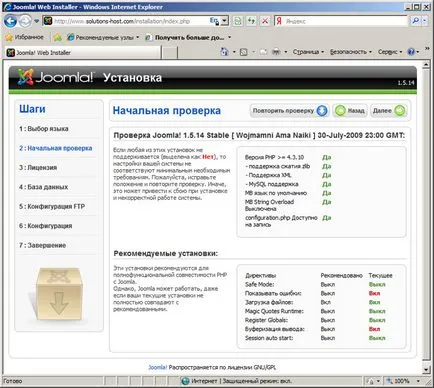434x388 pixels.
Task: Expand the command bar overflow chevron
Action: (427, 49)
